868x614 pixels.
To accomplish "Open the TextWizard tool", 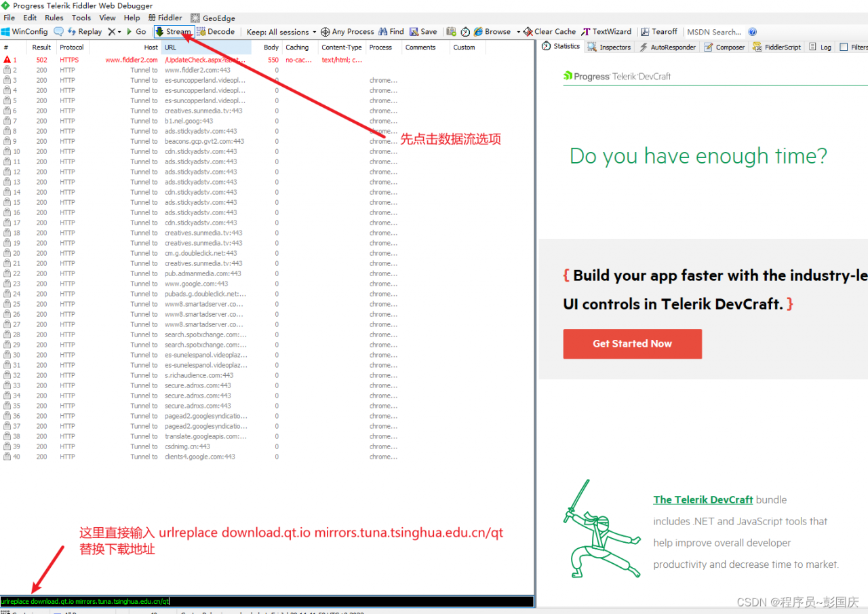I will 606,31.
